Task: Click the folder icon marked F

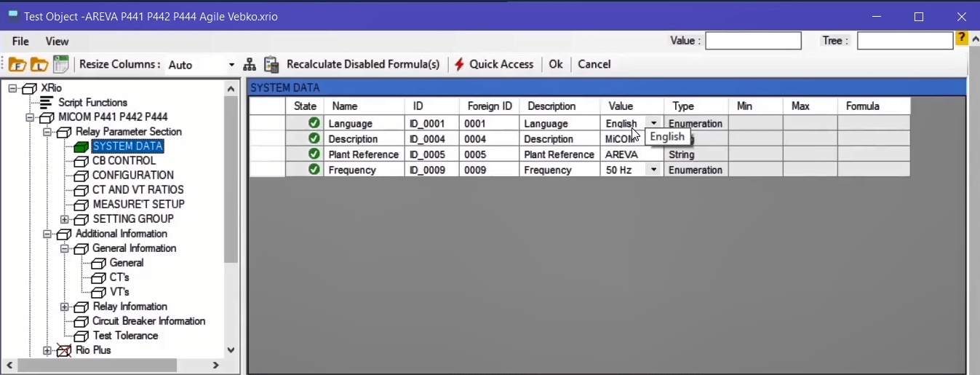Action: pos(17,65)
